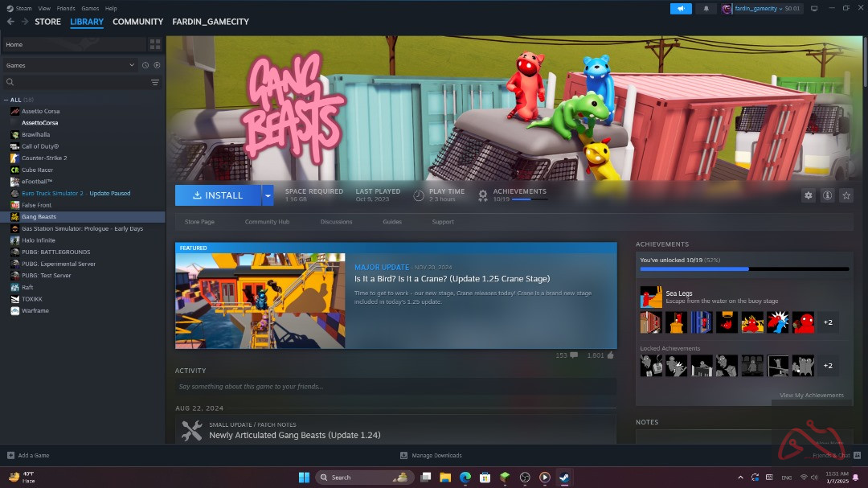The width and height of the screenshot is (868, 488).
Task: Open the notifications bell
Action: 706,8
